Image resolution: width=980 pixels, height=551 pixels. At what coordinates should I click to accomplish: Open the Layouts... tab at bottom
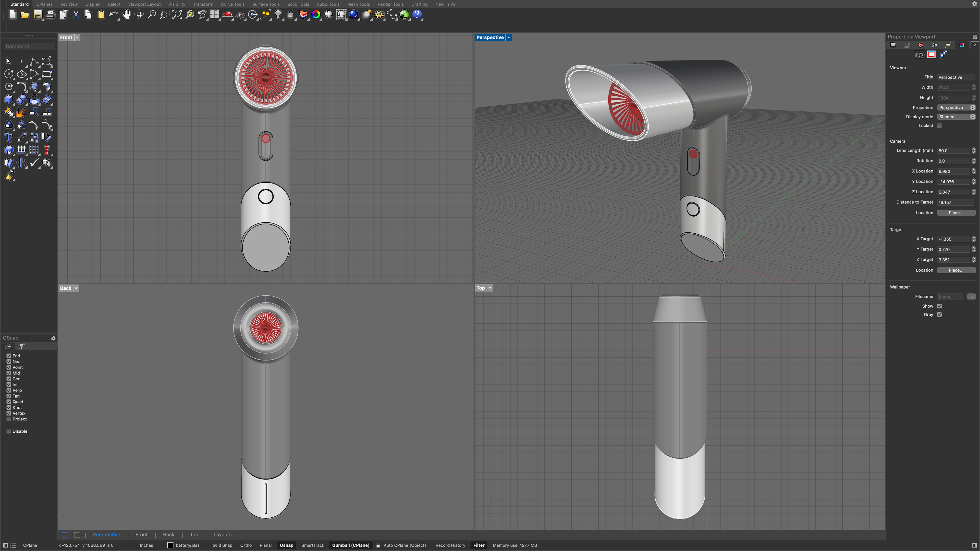pos(225,534)
